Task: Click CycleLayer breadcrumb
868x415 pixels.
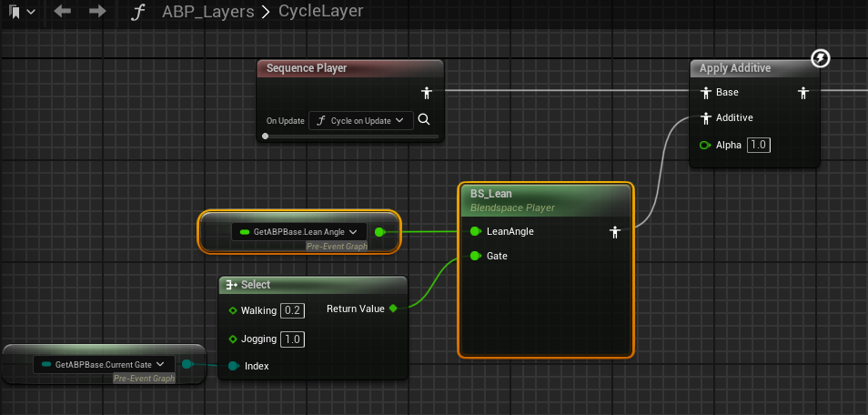Action: [320, 11]
